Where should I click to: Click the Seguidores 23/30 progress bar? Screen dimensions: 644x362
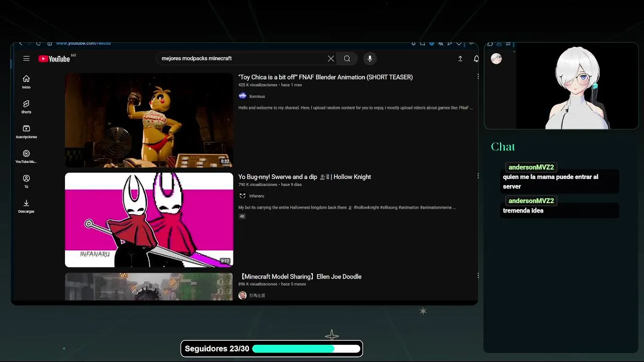click(x=306, y=349)
